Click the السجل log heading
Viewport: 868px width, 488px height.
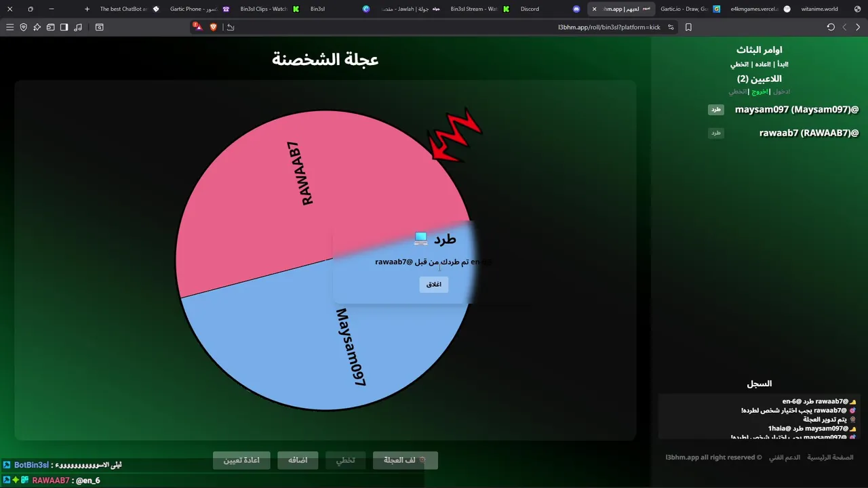coord(759,384)
